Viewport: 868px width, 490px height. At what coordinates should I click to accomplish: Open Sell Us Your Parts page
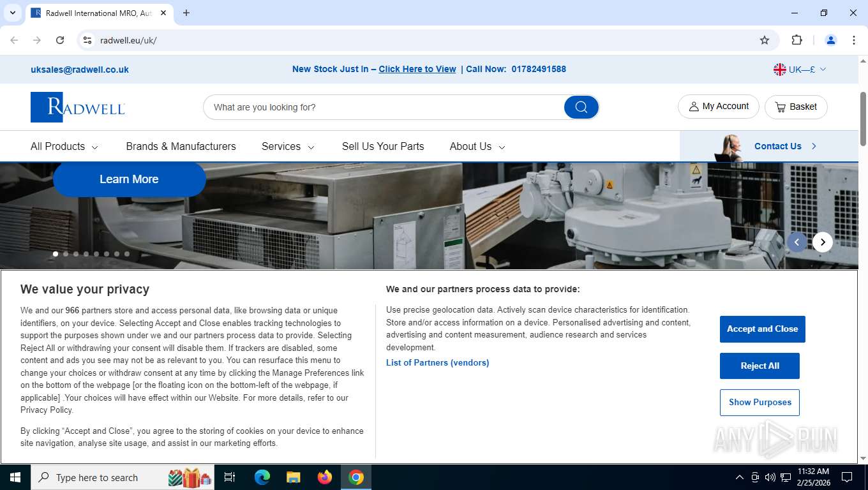coord(383,146)
